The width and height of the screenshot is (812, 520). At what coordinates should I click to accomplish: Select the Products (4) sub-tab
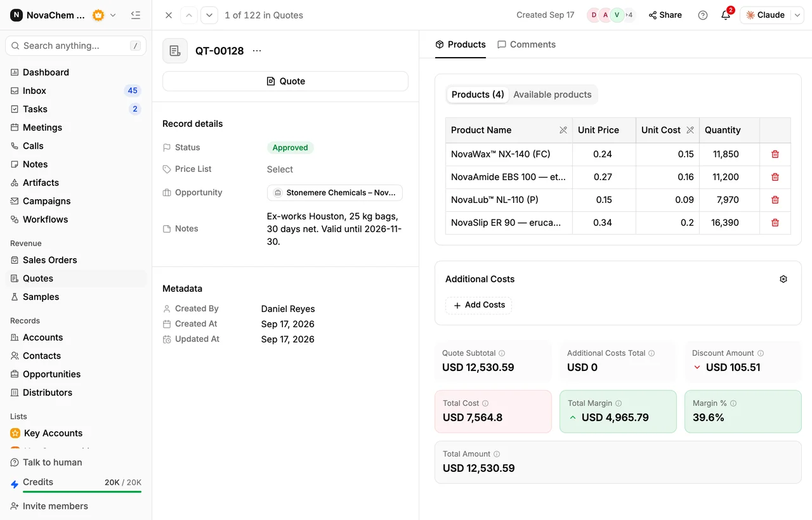478,94
